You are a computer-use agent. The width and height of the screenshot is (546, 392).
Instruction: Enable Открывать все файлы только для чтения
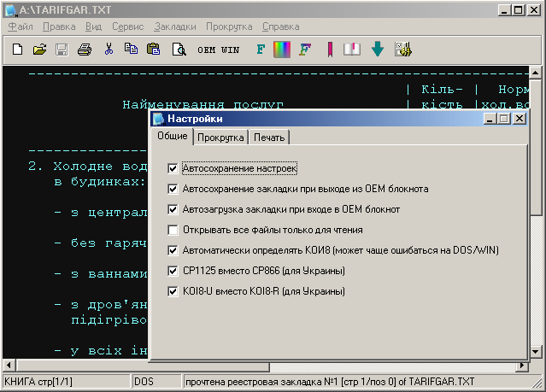pos(173,230)
